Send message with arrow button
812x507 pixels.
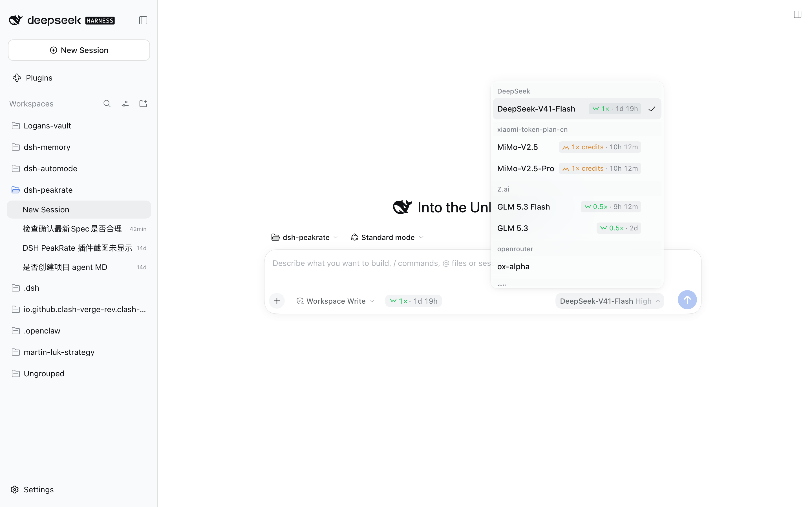pyautogui.click(x=687, y=299)
